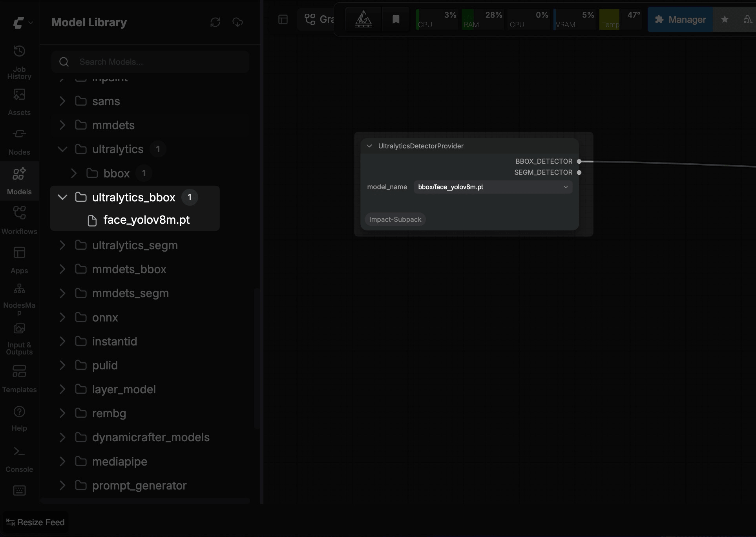
Task: Refresh the Model Library list
Action: click(215, 22)
